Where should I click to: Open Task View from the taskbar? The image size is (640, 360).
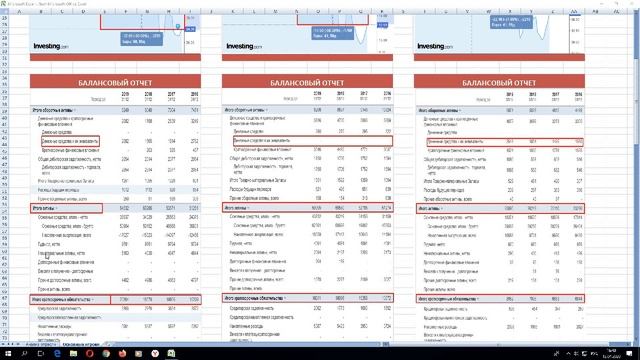point(40,353)
